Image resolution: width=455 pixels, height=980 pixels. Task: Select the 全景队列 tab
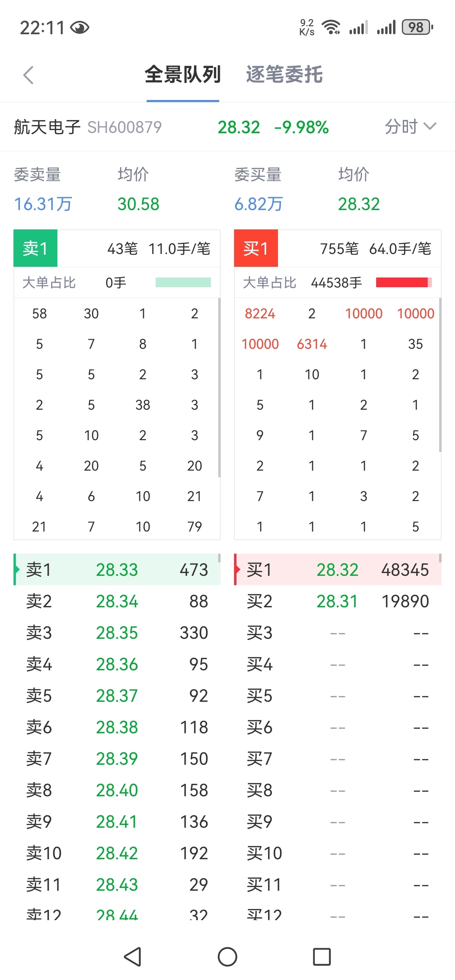pos(183,74)
